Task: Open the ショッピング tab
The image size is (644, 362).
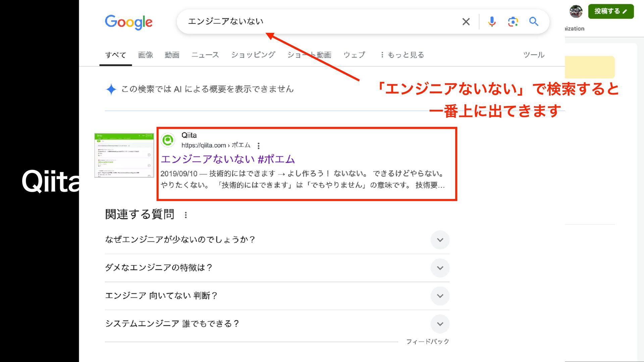Action: click(x=253, y=55)
